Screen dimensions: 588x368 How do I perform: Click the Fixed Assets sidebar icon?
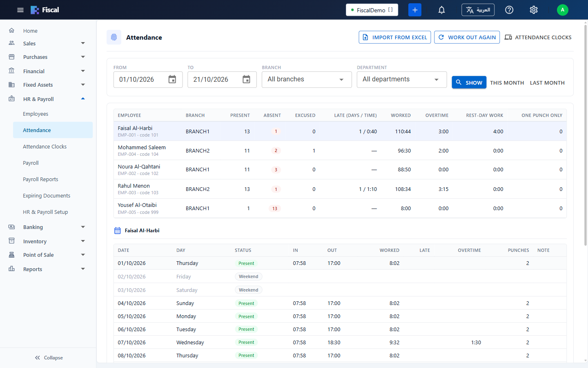tap(12, 85)
